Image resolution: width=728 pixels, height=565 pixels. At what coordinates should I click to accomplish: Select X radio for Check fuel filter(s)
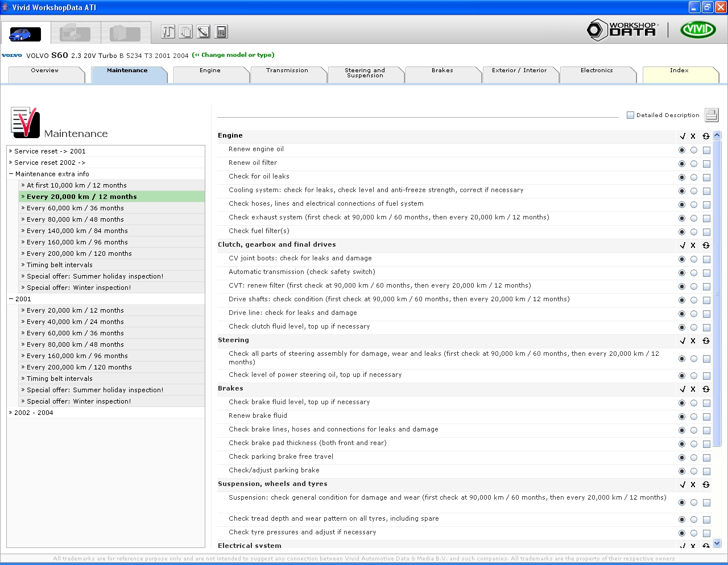tap(694, 232)
